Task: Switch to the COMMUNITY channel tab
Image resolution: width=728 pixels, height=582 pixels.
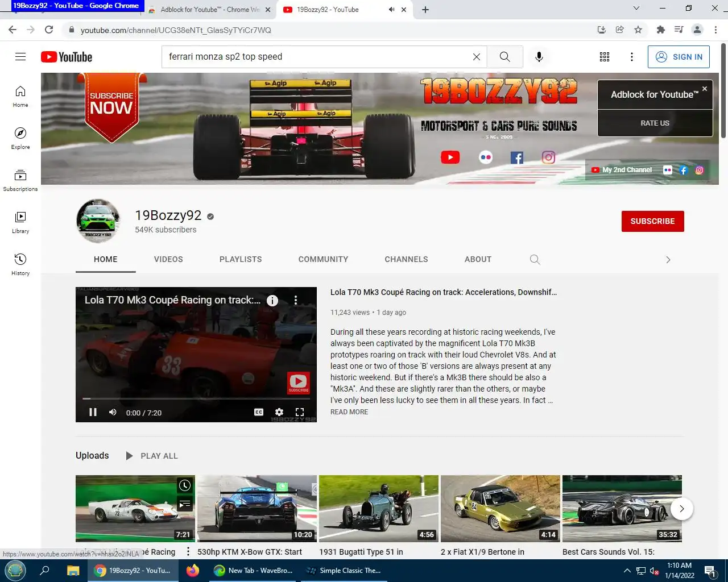Action: tap(323, 259)
